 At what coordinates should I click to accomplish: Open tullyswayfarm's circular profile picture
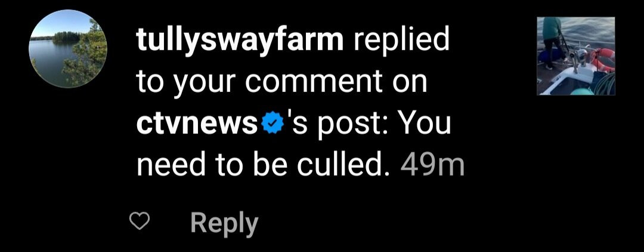(68, 48)
